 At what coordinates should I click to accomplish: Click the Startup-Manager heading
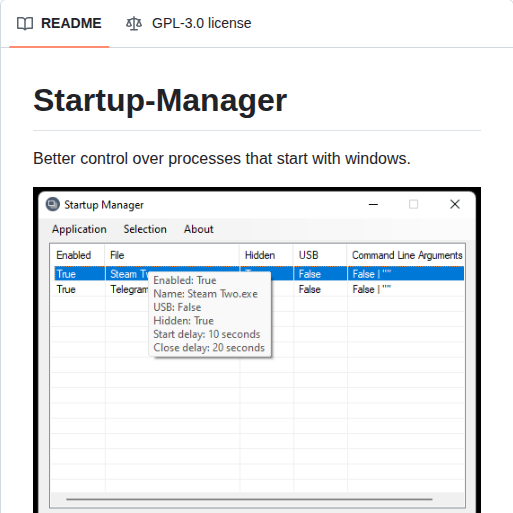click(x=160, y=100)
